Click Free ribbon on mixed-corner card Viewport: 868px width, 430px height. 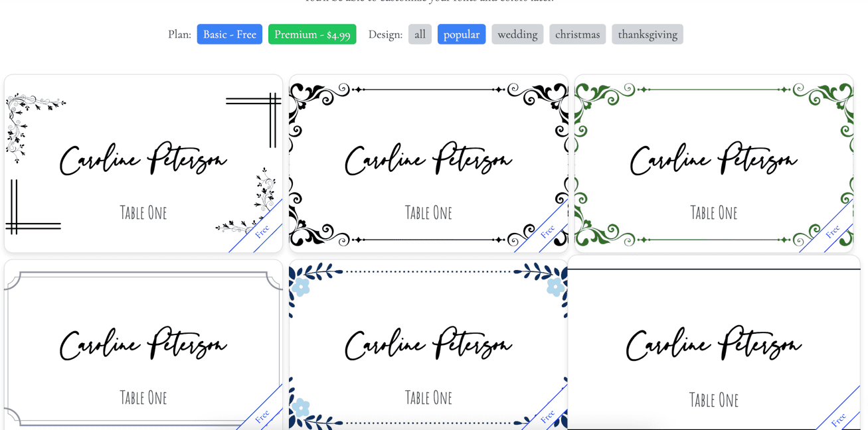tap(262, 231)
